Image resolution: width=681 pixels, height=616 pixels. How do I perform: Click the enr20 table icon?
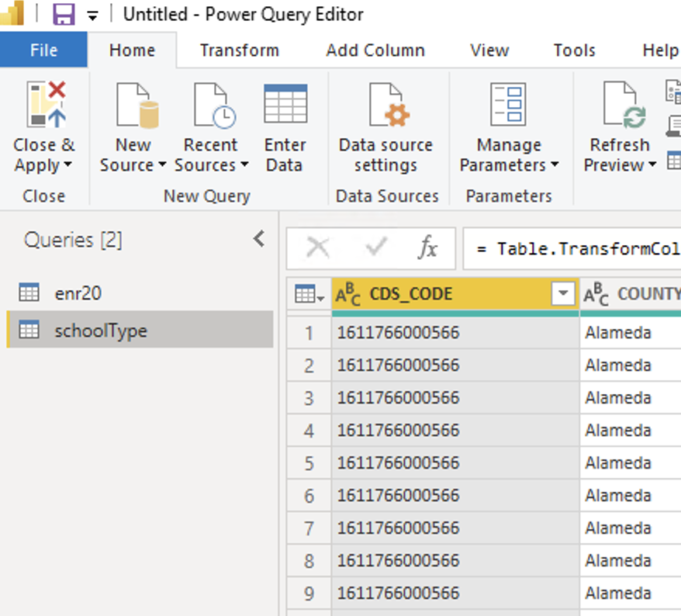(29, 292)
